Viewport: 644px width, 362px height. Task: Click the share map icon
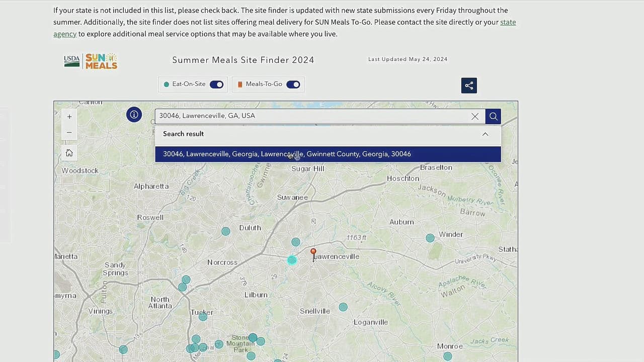coord(469,85)
